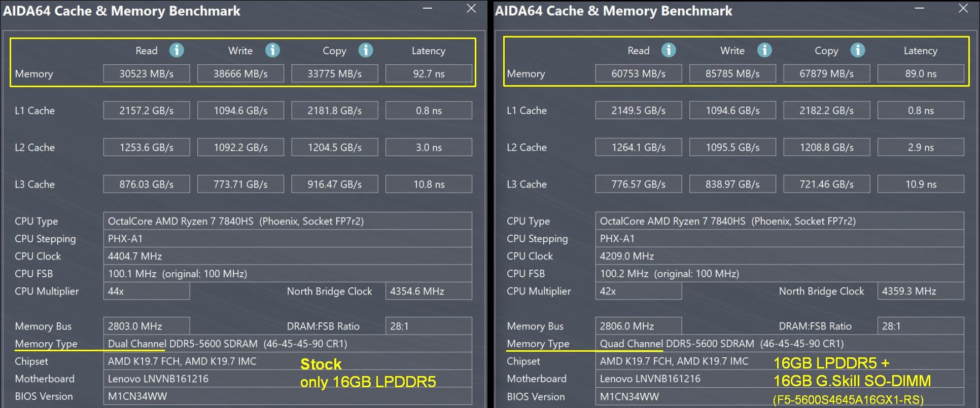980x408 pixels.
Task: Click the Write info icon in left window
Action: pos(272,50)
